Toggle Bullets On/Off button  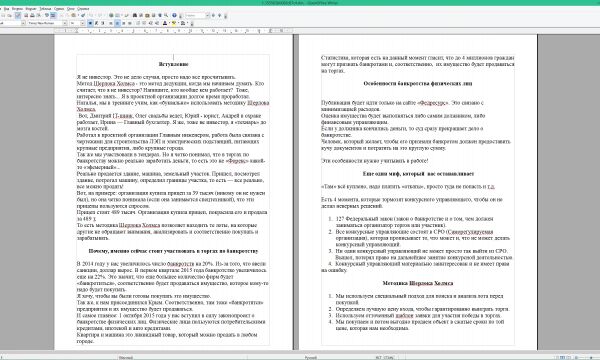pyautogui.click(x=143, y=23)
